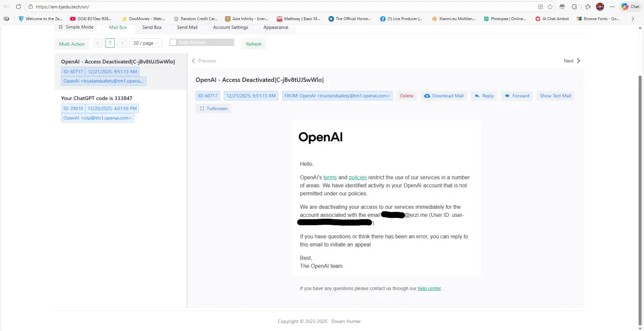Open the help center link

pyautogui.click(x=429, y=289)
